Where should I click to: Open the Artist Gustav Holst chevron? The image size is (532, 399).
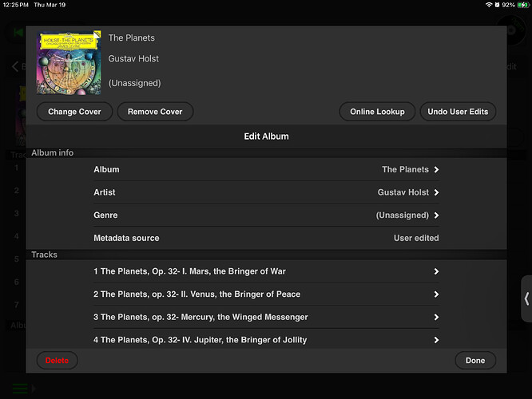coord(436,192)
